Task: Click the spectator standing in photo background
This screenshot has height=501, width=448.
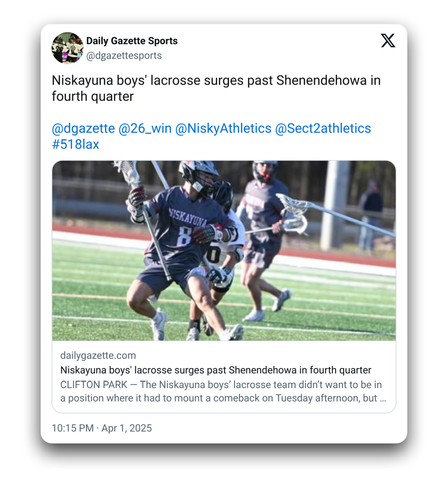Action: coord(370,215)
